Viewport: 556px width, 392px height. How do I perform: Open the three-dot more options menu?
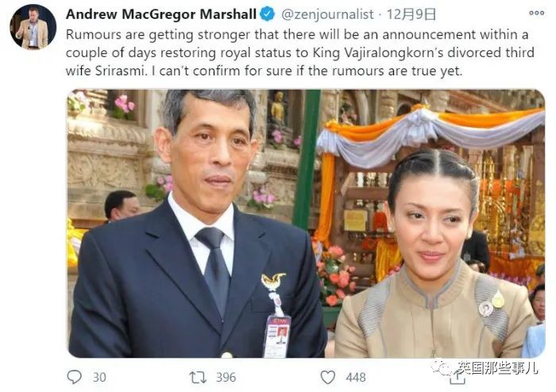[536, 13]
